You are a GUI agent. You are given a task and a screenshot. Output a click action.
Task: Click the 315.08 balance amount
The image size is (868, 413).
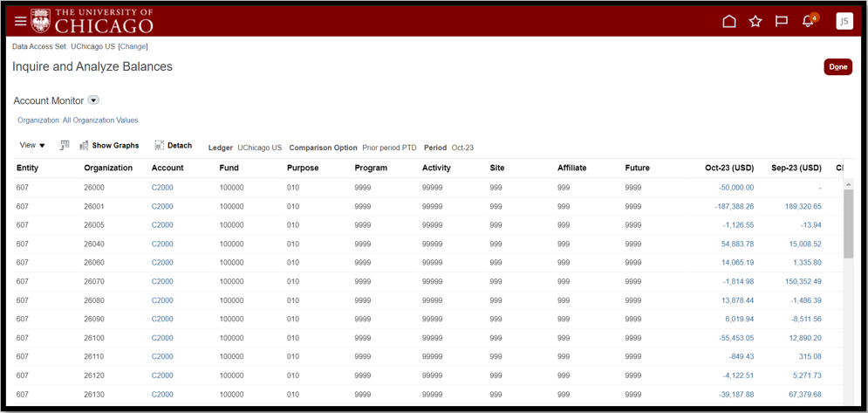click(811, 356)
